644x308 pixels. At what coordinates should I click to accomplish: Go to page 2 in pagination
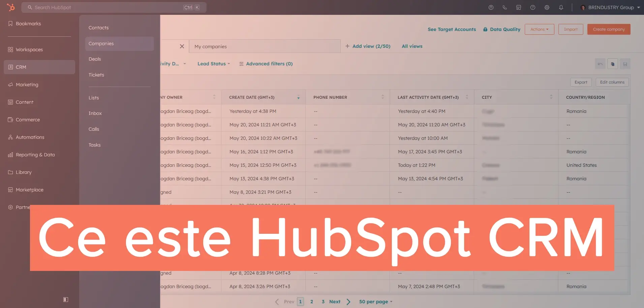pos(312,302)
